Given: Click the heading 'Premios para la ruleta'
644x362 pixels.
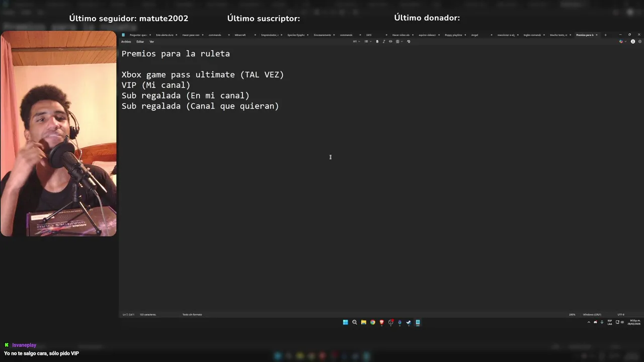Looking at the screenshot, I should click(x=176, y=54).
